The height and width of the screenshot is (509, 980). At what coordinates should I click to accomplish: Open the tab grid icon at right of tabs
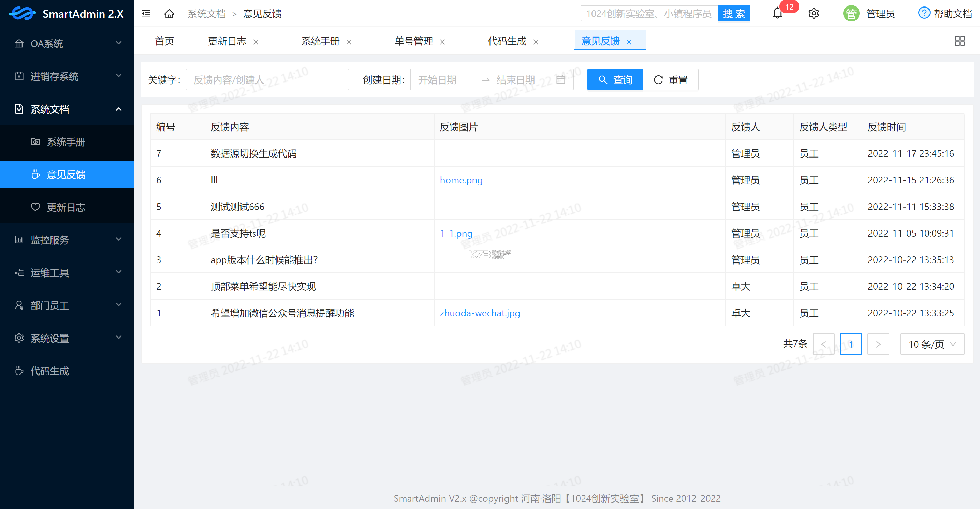(960, 41)
